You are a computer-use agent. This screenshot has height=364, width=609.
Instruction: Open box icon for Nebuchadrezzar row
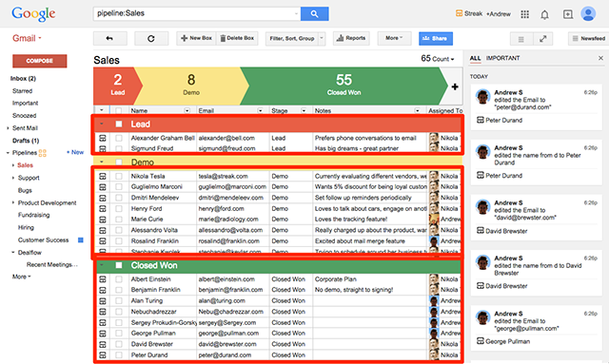[103, 312]
